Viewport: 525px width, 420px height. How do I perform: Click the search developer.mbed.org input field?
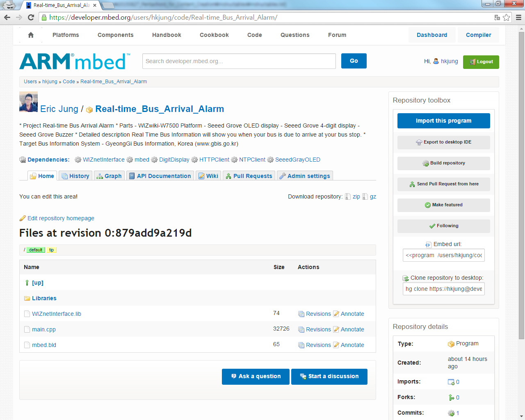239,61
